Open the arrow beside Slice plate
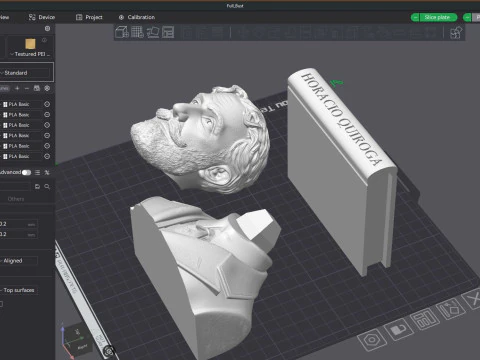This screenshot has width=480, height=360. click(x=415, y=17)
